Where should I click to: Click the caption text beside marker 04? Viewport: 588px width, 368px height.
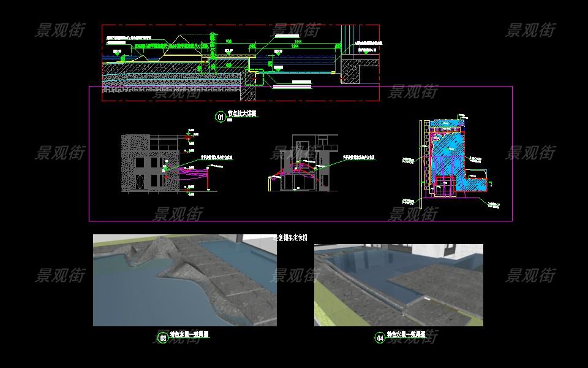pyautogui.click(x=406, y=335)
